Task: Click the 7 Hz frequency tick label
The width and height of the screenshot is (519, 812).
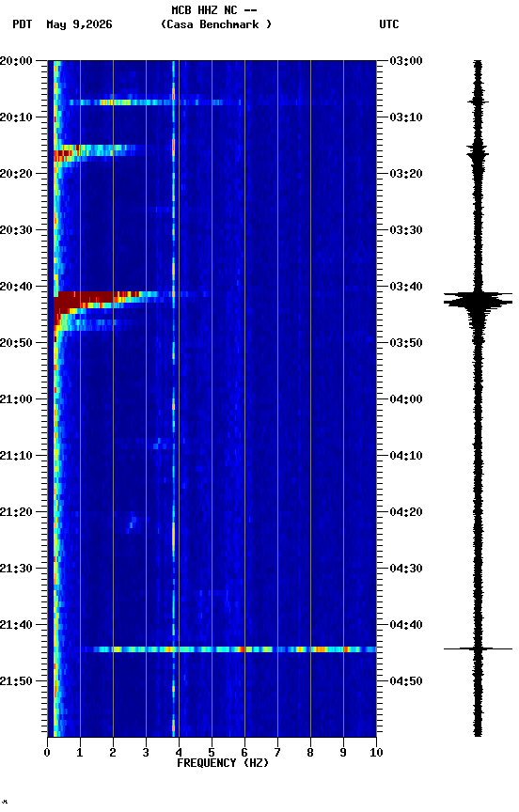Action: pyautogui.click(x=277, y=753)
